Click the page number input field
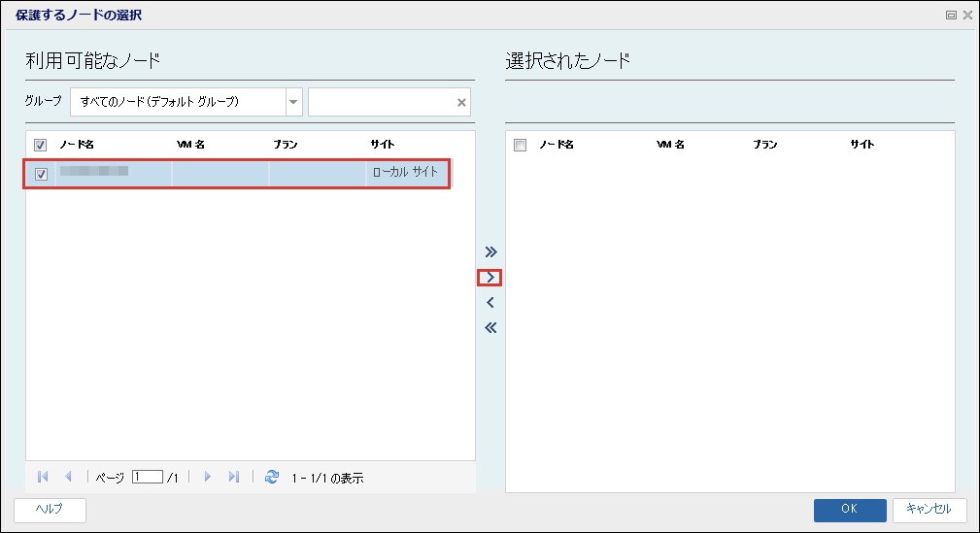This screenshot has height=533, width=980. (x=148, y=477)
